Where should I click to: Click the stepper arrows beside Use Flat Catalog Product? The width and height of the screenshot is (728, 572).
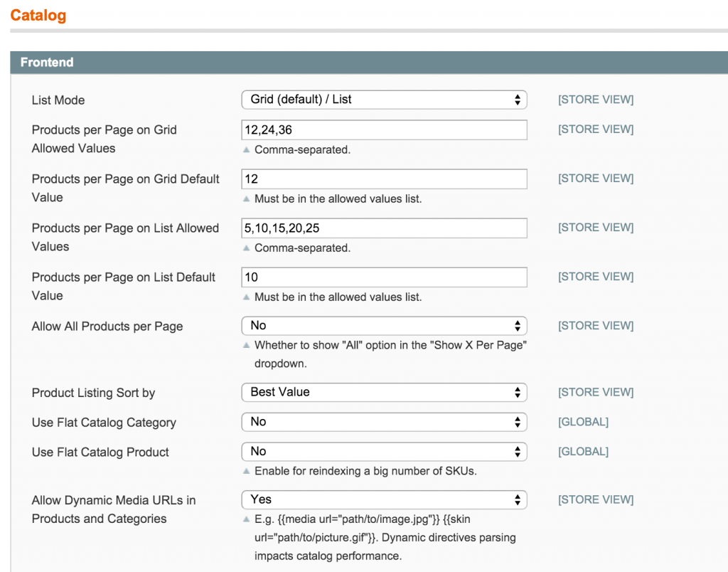(518, 452)
